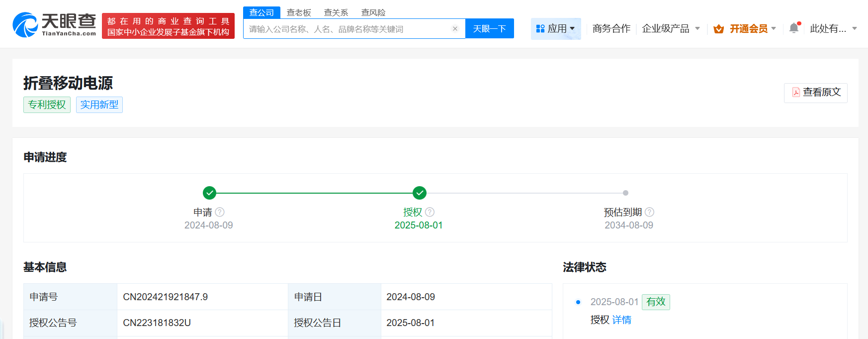868x339 pixels.
Task: Open 查看原文 to view original document
Action: (x=816, y=93)
